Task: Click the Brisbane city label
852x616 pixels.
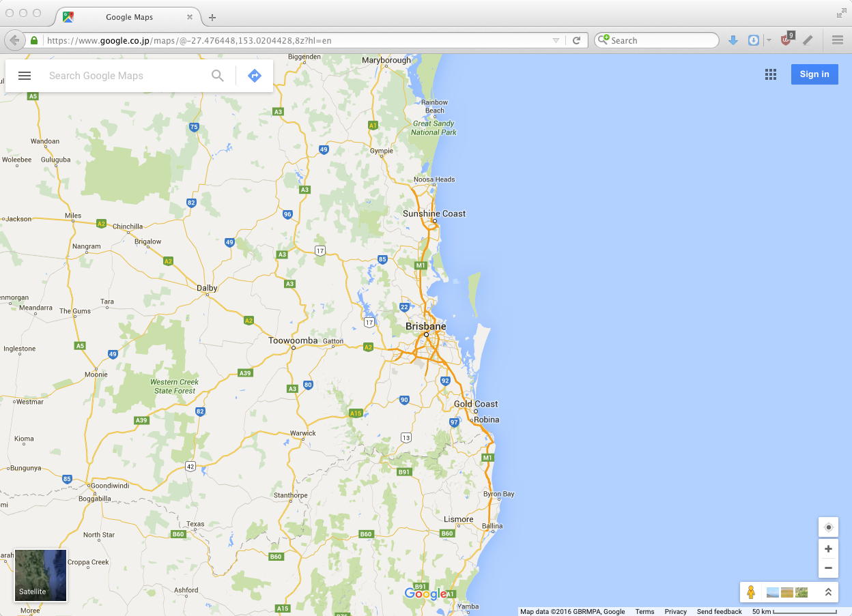Action: click(x=425, y=326)
